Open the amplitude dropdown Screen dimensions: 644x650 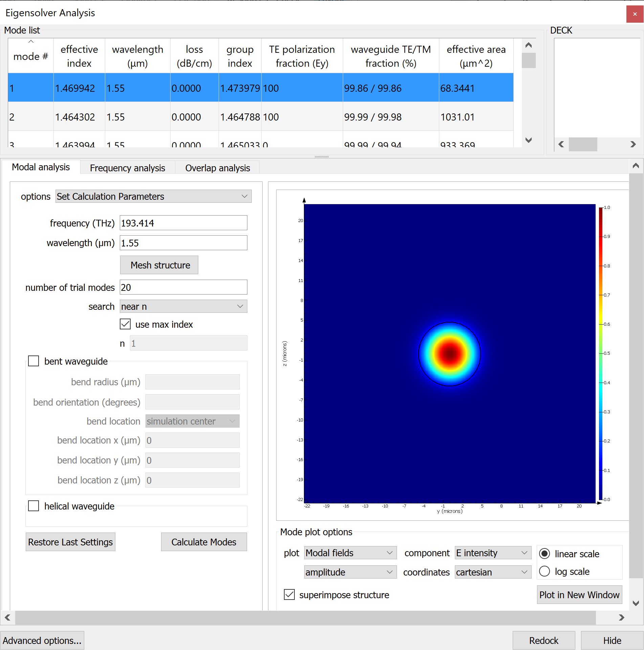350,572
